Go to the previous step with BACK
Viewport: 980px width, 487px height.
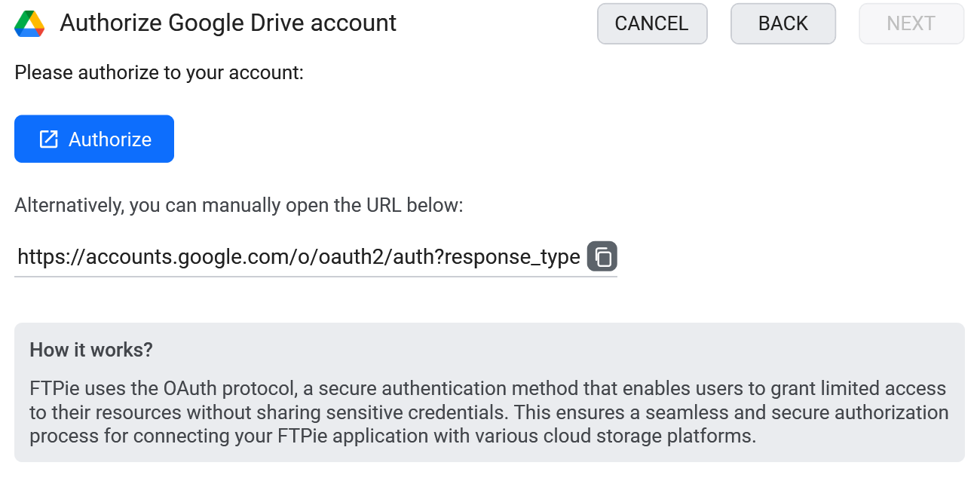pyautogui.click(x=783, y=23)
